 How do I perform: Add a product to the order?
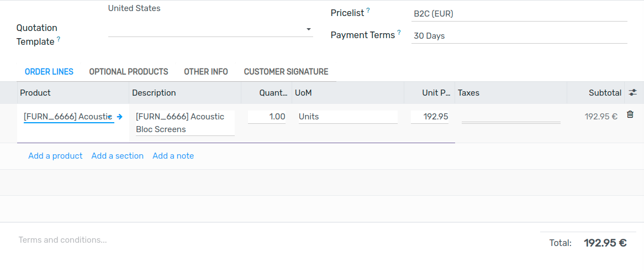[55, 156]
